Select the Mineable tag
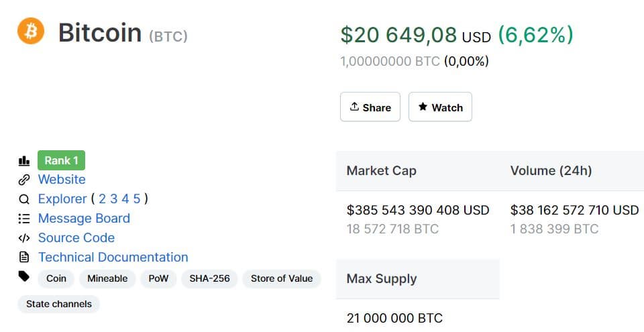The image size is (644, 332). pos(107,278)
